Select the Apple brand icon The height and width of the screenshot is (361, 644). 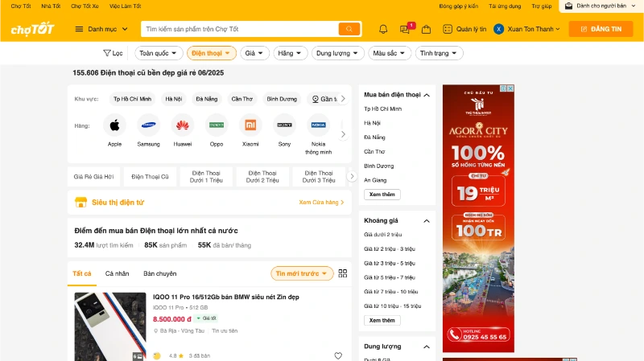114,125
